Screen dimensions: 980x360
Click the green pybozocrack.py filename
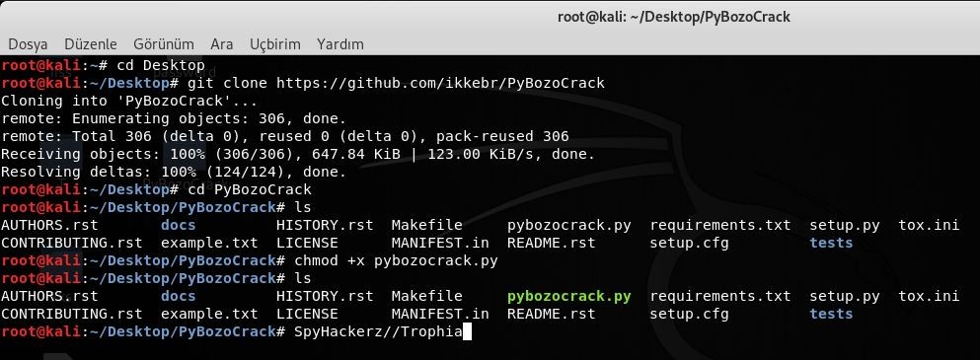tap(568, 296)
